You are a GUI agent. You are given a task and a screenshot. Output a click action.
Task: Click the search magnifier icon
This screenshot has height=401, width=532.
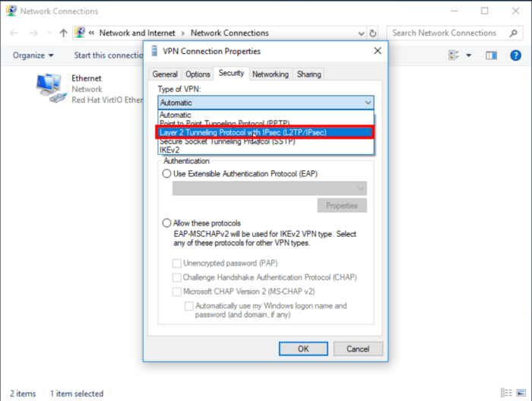[x=513, y=33]
